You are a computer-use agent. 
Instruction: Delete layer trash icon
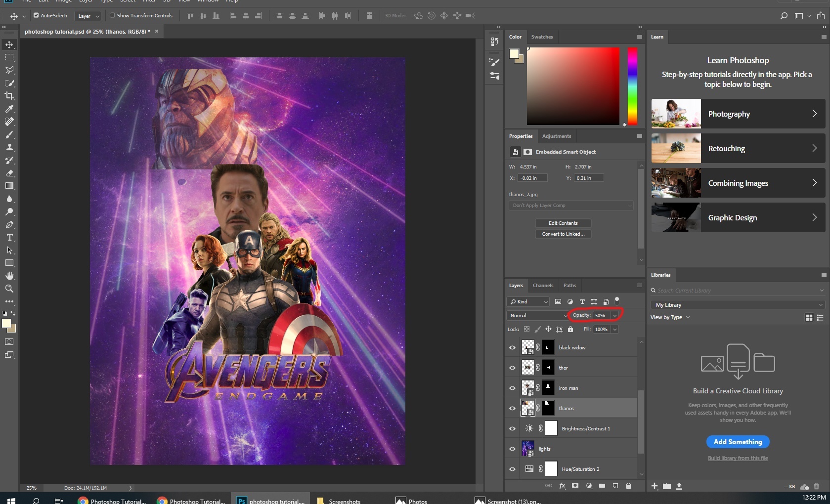(x=629, y=486)
